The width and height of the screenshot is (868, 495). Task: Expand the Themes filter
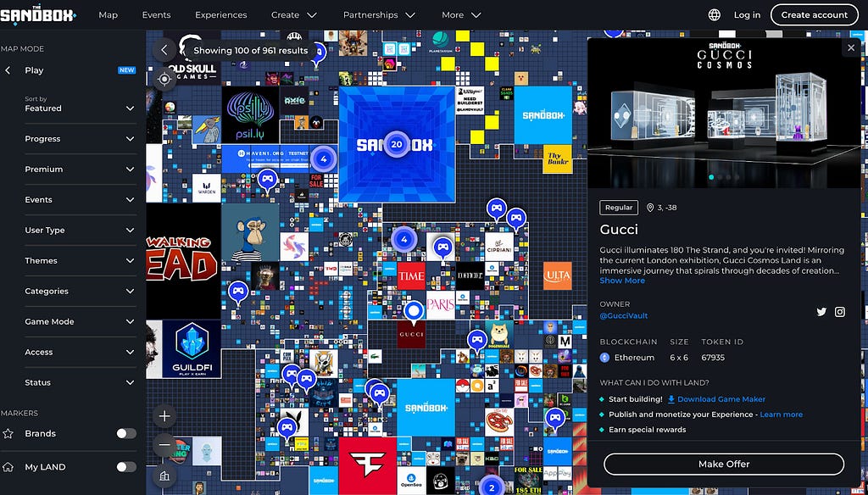coord(81,261)
